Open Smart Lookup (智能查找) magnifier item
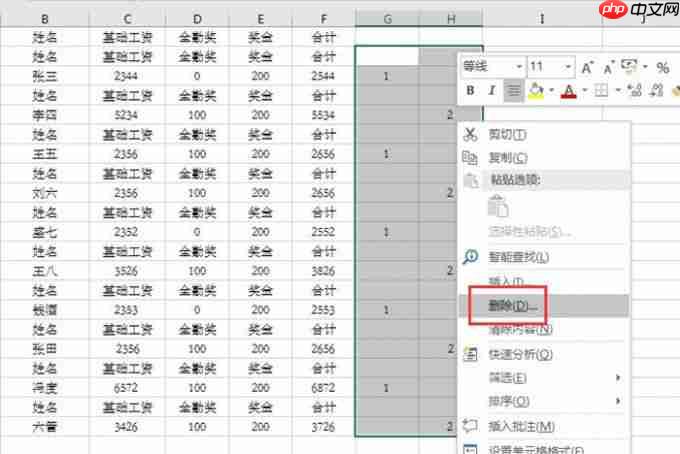The image size is (680, 454). [545, 257]
